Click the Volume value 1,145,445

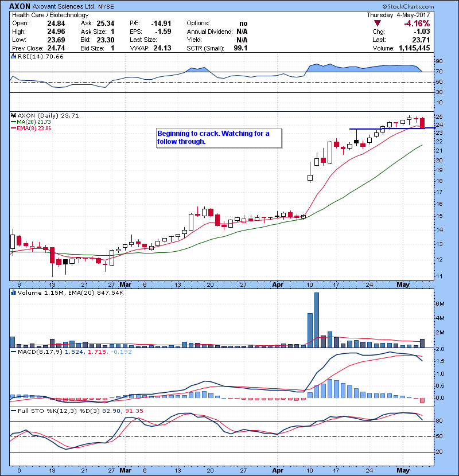[414, 48]
